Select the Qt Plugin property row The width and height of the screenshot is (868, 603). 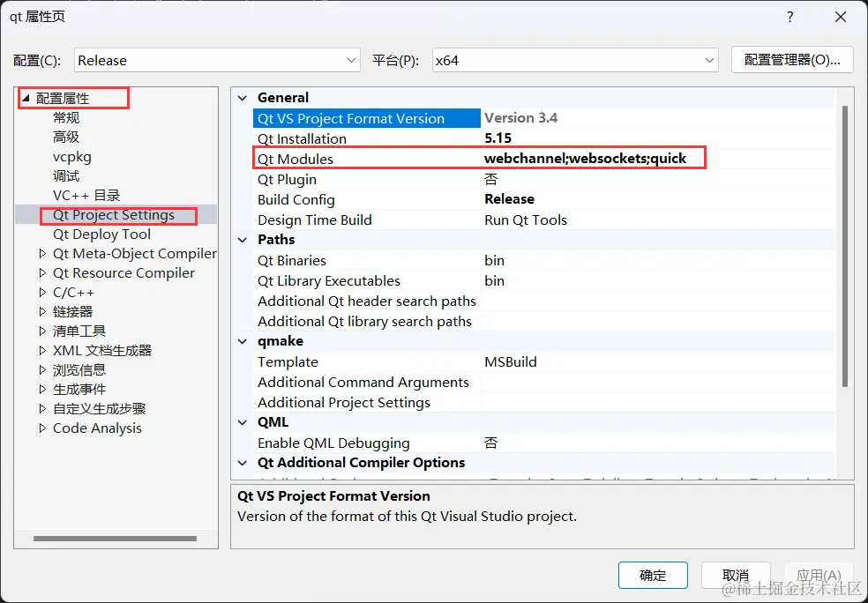click(543, 179)
